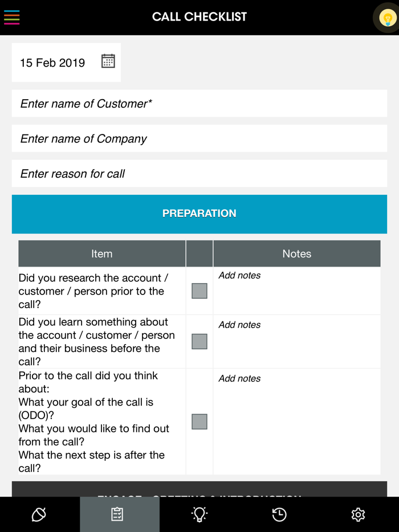Open the 15 Feb 2019 date selector
The width and height of the screenshot is (399, 532).
pyautogui.click(x=52, y=63)
